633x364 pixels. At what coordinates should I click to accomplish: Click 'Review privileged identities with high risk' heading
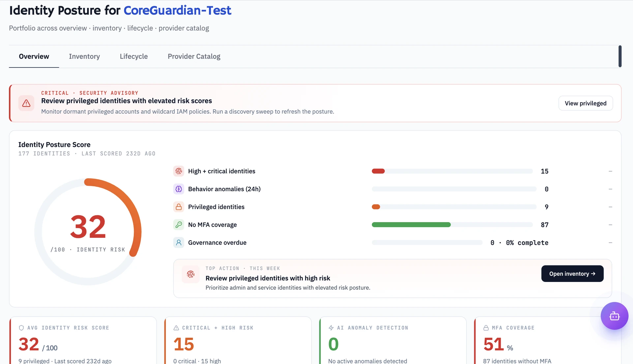click(268, 278)
